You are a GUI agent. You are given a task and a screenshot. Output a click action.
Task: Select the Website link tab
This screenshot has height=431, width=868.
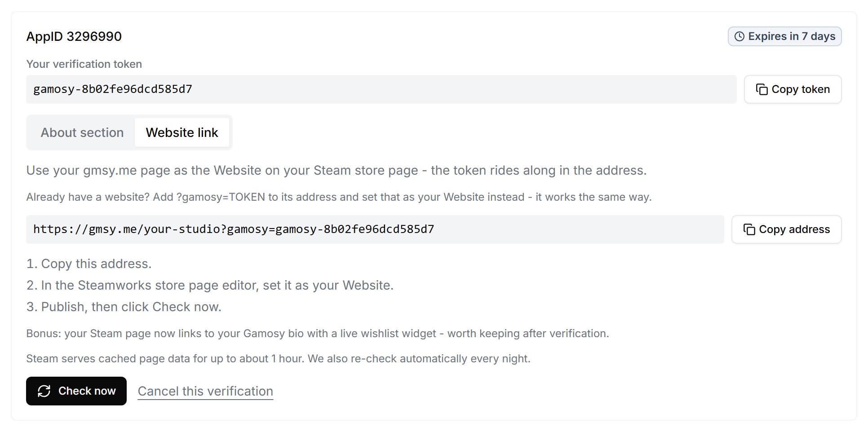182,132
